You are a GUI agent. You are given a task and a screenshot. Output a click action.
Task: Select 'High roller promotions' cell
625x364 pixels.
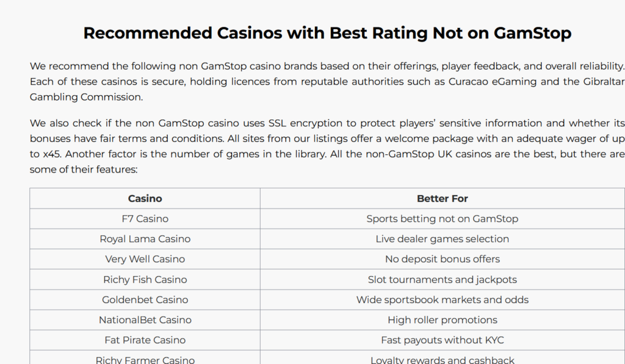[443, 319]
